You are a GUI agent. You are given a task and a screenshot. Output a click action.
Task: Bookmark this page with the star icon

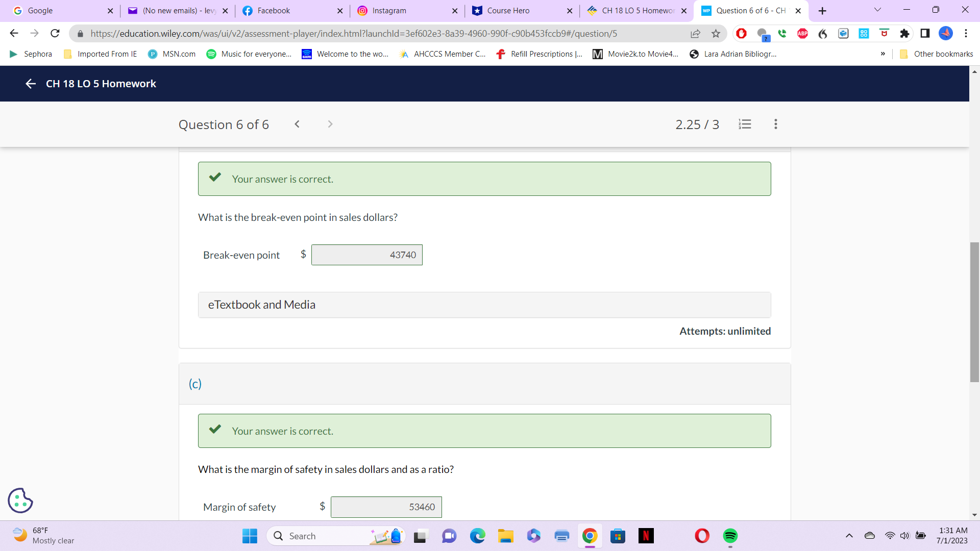point(716,34)
